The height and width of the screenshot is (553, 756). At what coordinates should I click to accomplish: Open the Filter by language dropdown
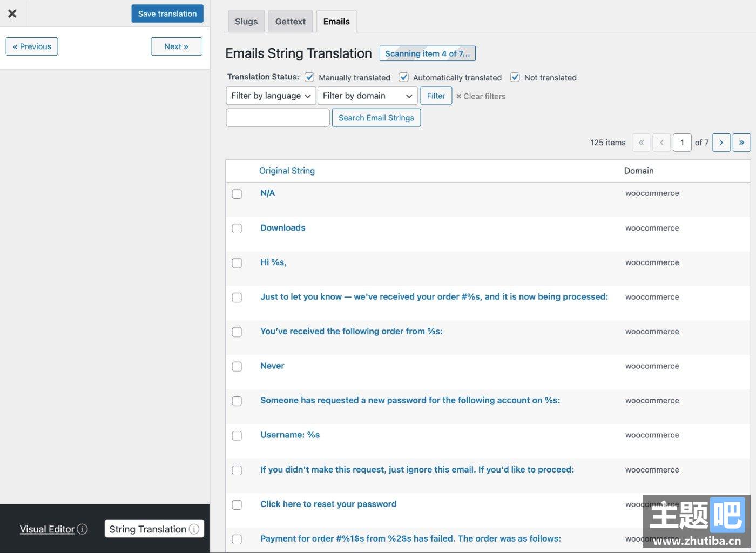[x=271, y=96]
